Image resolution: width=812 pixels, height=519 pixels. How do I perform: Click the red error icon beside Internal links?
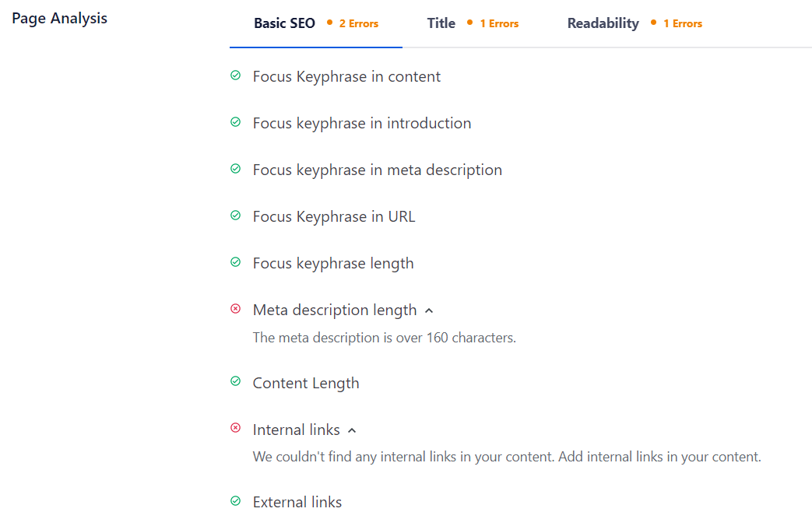(236, 429)
